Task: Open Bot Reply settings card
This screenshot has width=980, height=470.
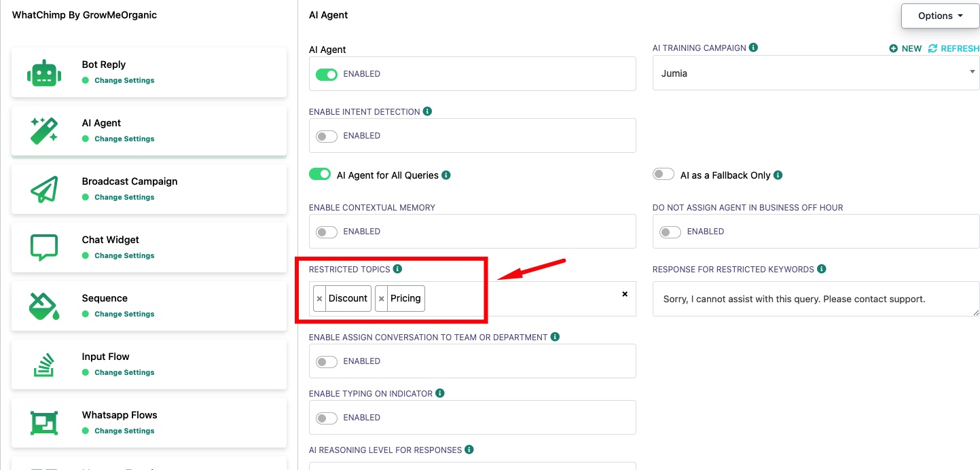Action: coord(149,73)
